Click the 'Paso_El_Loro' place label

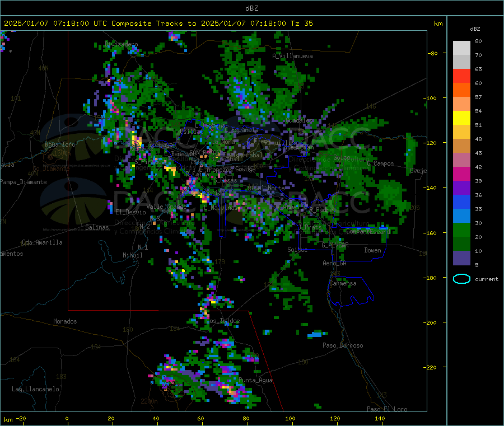pos(387,409)
